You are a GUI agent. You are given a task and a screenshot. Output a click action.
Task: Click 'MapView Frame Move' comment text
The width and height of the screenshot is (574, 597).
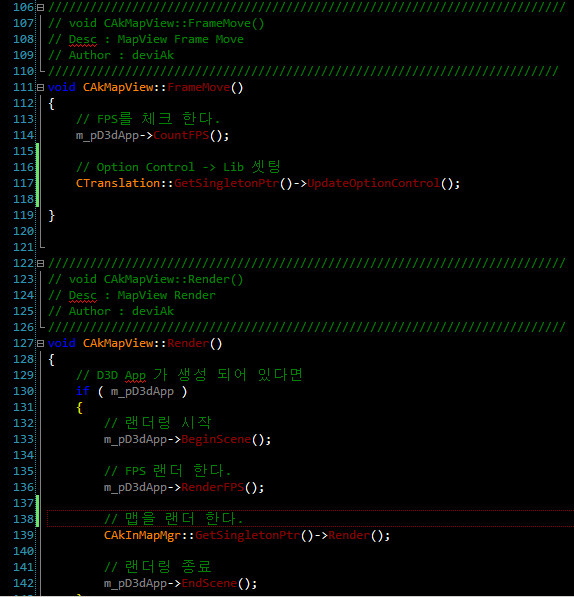click(180, 39)
